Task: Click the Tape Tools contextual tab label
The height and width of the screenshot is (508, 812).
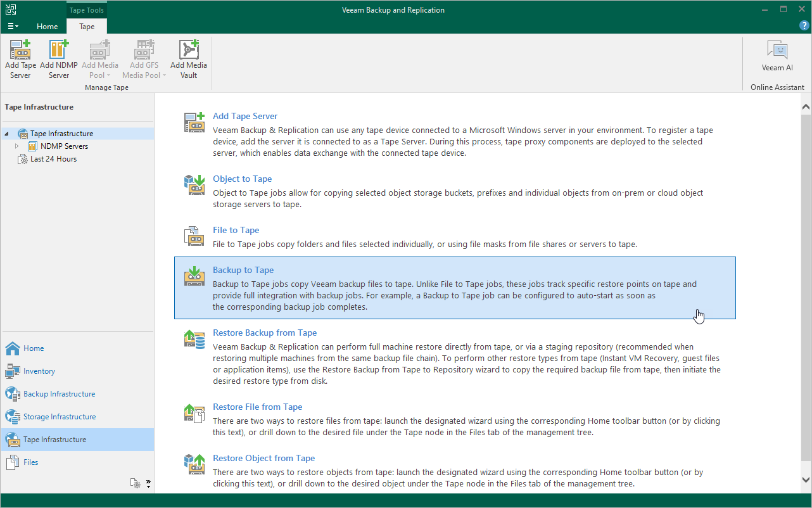Action: 87,10
